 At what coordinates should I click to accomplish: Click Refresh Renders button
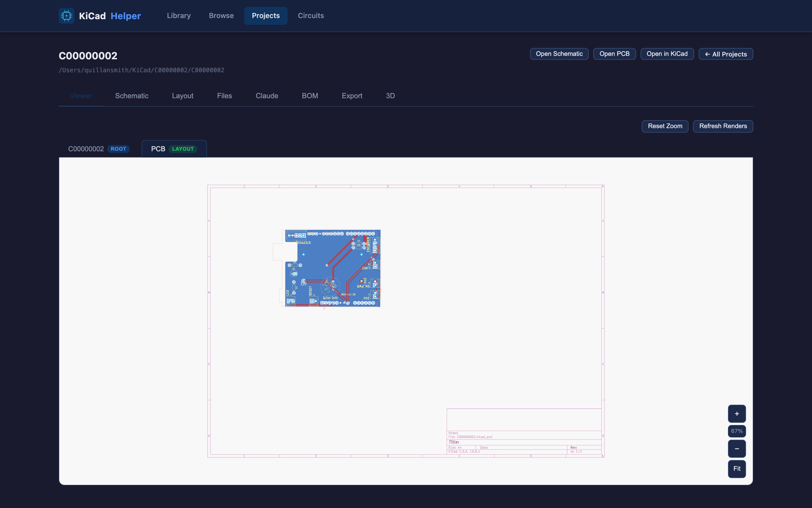tap(723, 126)
